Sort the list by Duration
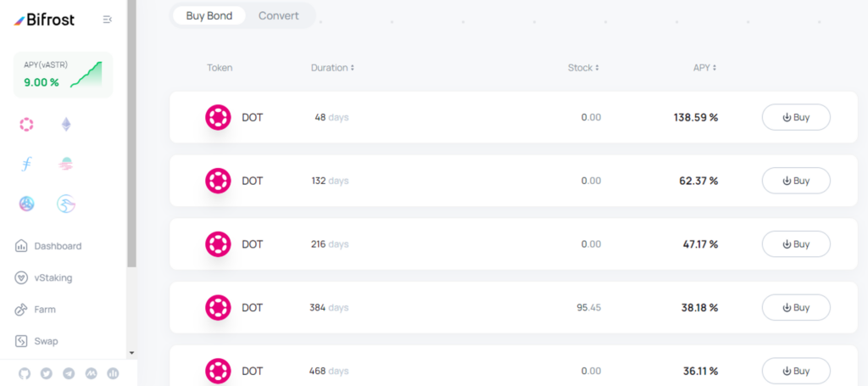868x386 pixels. pos(332,68)
